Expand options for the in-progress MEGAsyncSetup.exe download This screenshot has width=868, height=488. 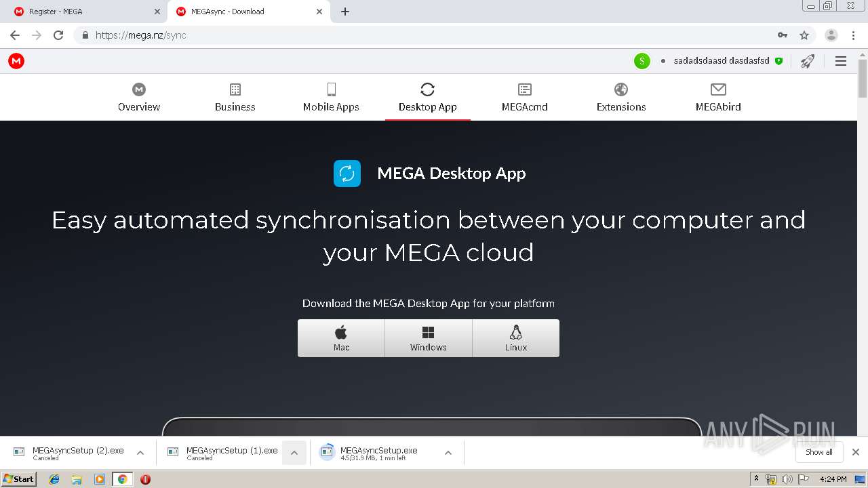(448, 453)
